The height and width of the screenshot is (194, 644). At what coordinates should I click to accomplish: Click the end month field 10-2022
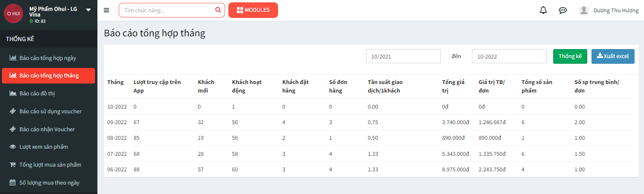tap(509, 56)
